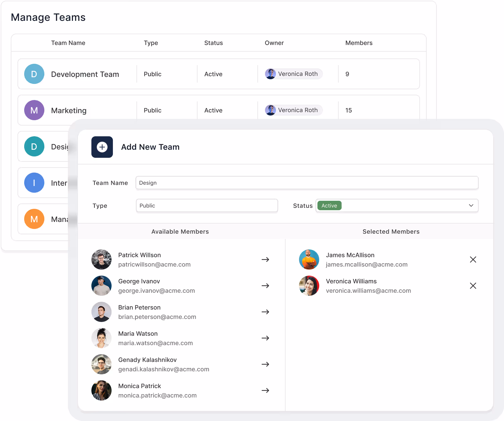This screenshot has height=421, width=504.
Task: Click the email james.mcallison@acme.com
Action: [x=367, y=265]
